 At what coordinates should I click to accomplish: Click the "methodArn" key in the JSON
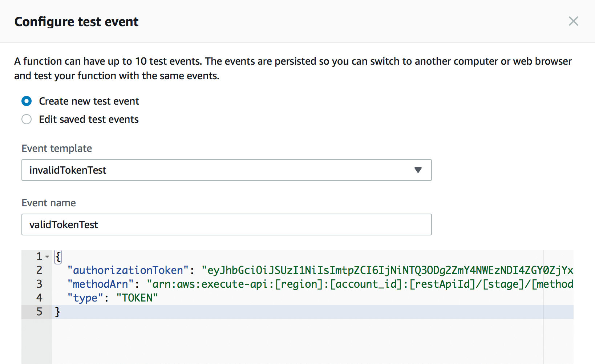click(x=100, y=284)
